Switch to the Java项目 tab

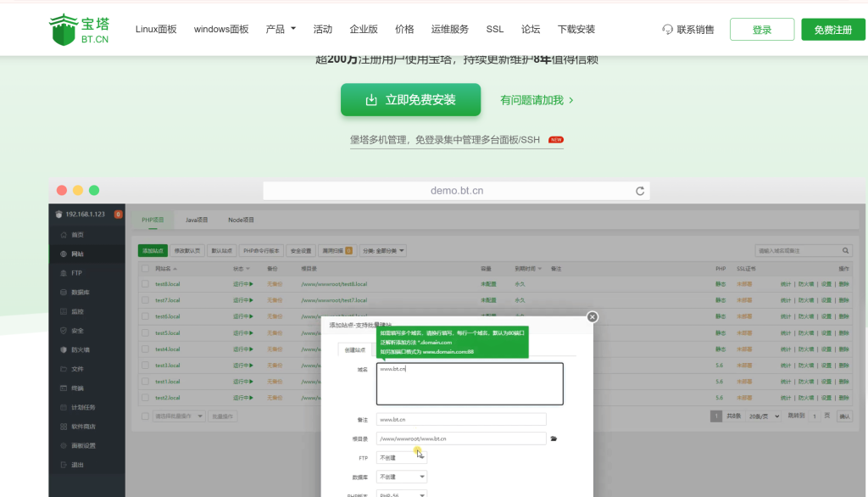coord(197,220)
